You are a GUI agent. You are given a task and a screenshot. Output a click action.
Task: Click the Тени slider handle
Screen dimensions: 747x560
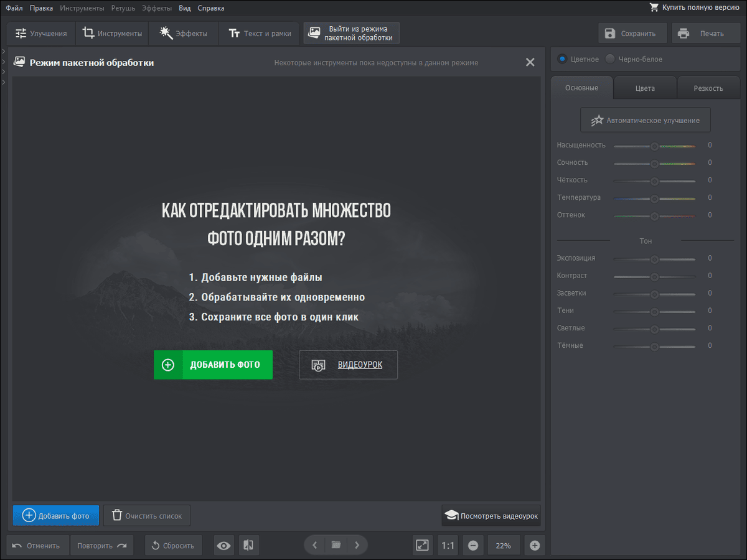[654, 311]
